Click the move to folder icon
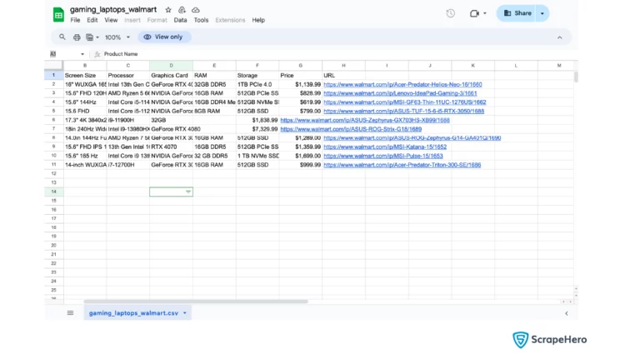Viewport: 620px width, 364px height. [x=182, y=10]
